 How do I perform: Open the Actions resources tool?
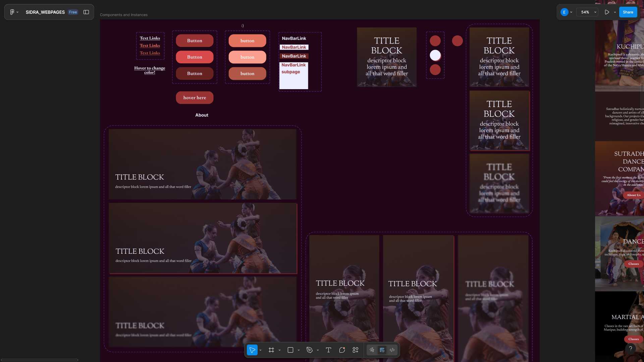[x=356, y=350]
